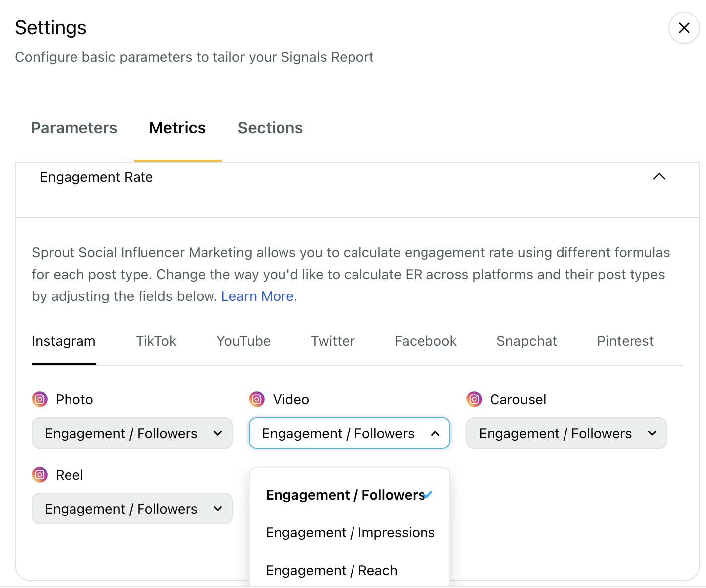Open the Carousel engagement formula dropdown
Viewport: 706px width, 588px height.
point(566,433)
